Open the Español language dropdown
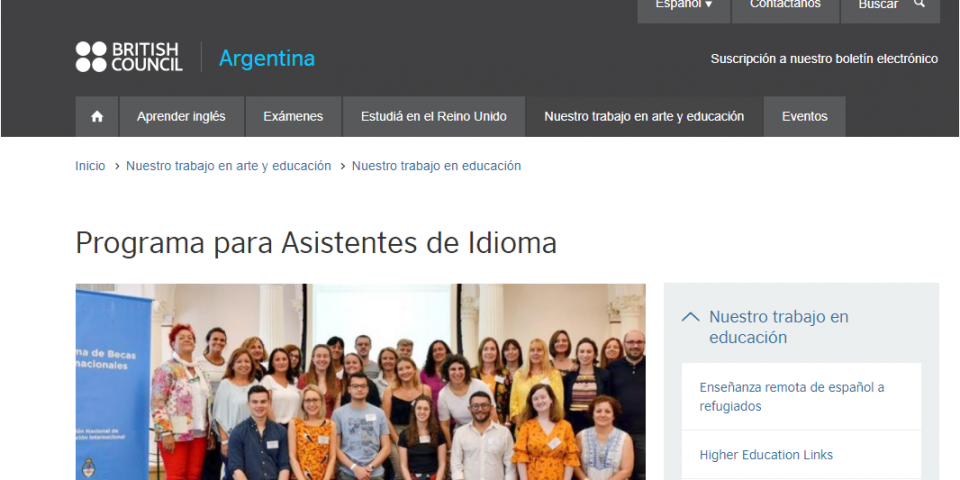The height and width of the screenshot is (480, 960). (684, 5)
